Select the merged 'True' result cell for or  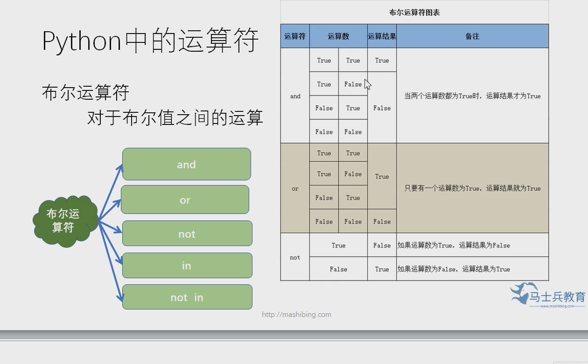pyautogui.click(x=382, y=176)
